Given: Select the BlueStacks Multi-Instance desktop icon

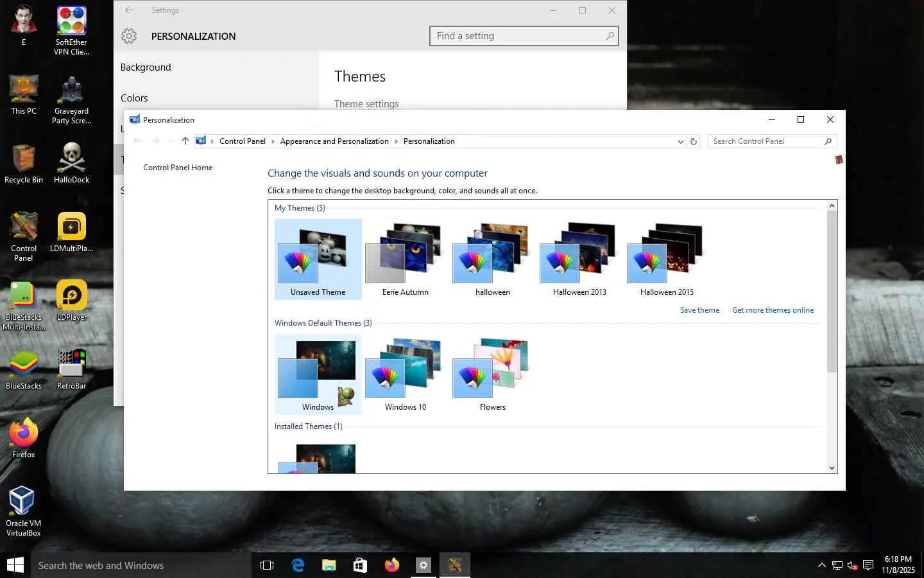Looking at the screenshot, I should [x=24, y=306].
